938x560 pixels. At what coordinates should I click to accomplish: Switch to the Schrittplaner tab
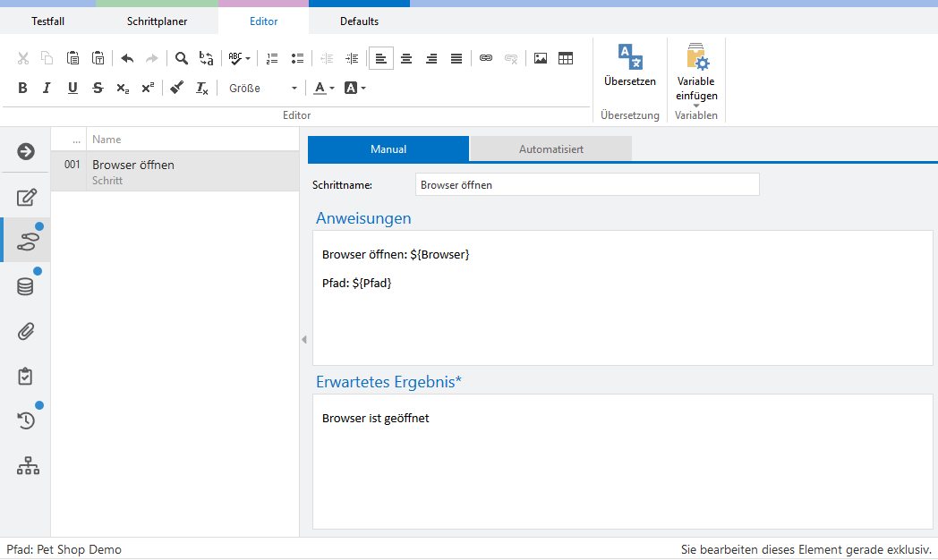click(157, 21)
